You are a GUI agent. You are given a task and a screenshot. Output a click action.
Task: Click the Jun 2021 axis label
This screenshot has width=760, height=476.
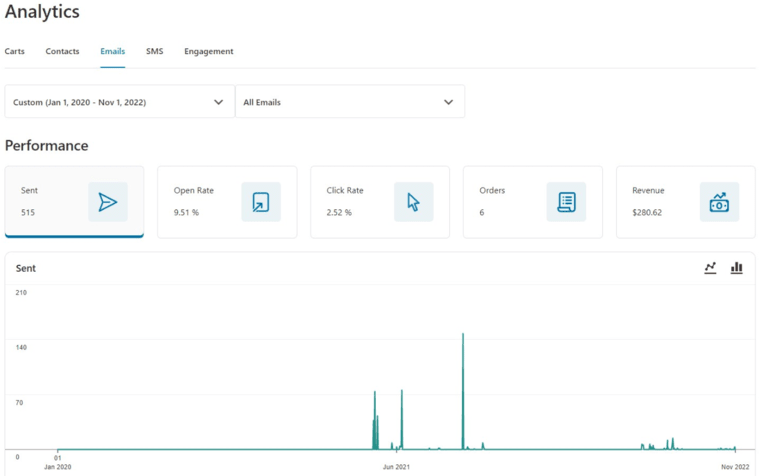pyautogui.click(x=396, y=467)
